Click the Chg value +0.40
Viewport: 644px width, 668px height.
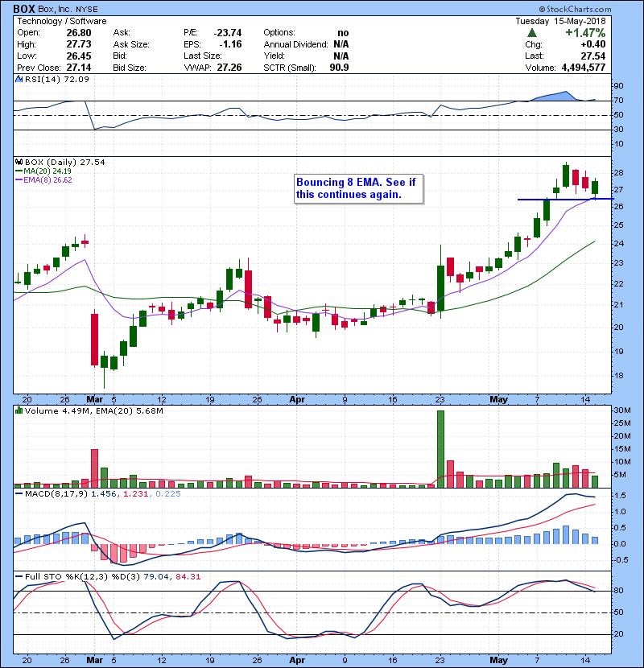(x=593, y=44)
